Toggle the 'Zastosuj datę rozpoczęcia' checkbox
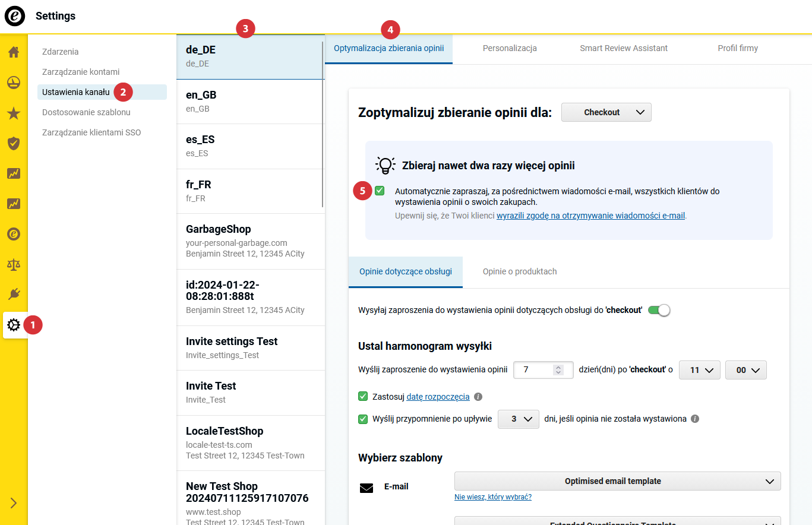The width and height of the screenshot is (812, 525). point(363,396)
